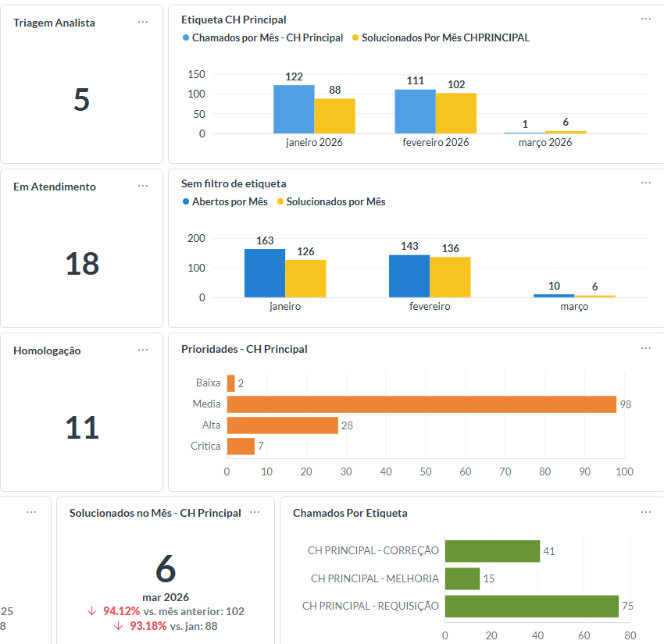Open Triagem Analista card ellipsis menu
This screenshot has width=664, height=644.
[143, 22]
